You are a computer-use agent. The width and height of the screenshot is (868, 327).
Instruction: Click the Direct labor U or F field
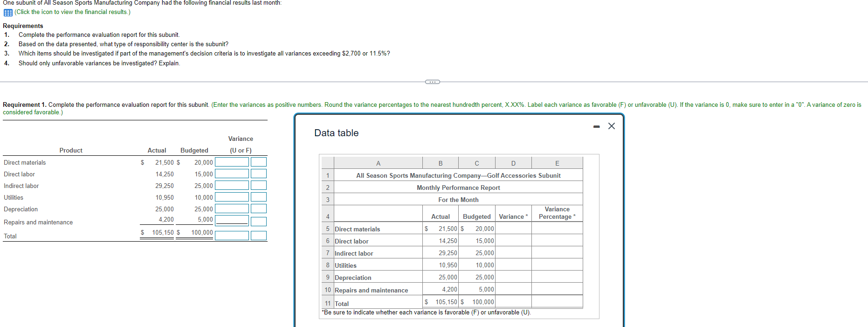(259, 174)
